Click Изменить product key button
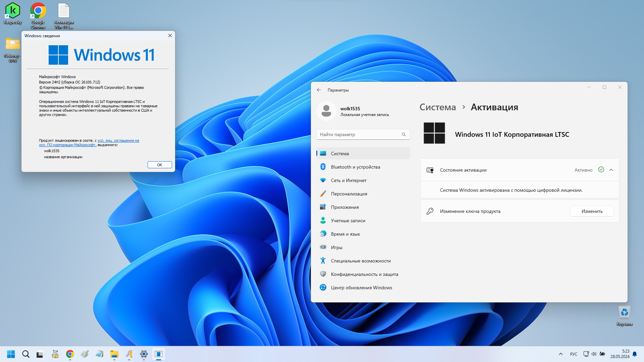The height and width of the screenshot is (362, 644). click(592, 211)
